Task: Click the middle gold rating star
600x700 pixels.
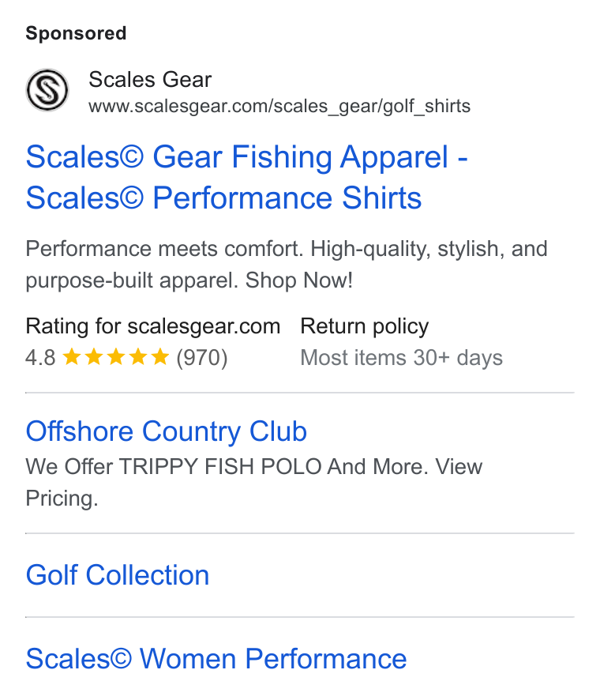Action: tap(116, 357)
